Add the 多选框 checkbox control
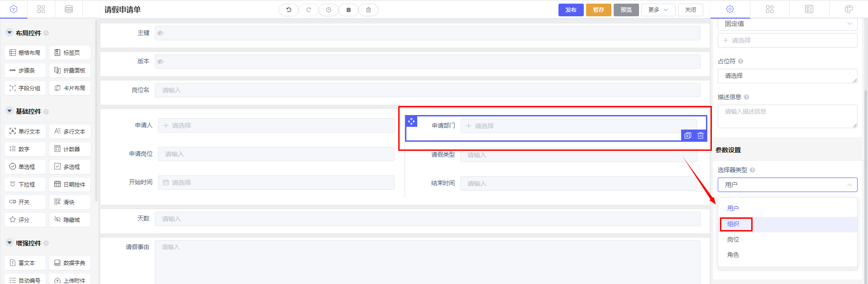Image resolution: width=868 pixels, height=284 pixels. [70, 167]
